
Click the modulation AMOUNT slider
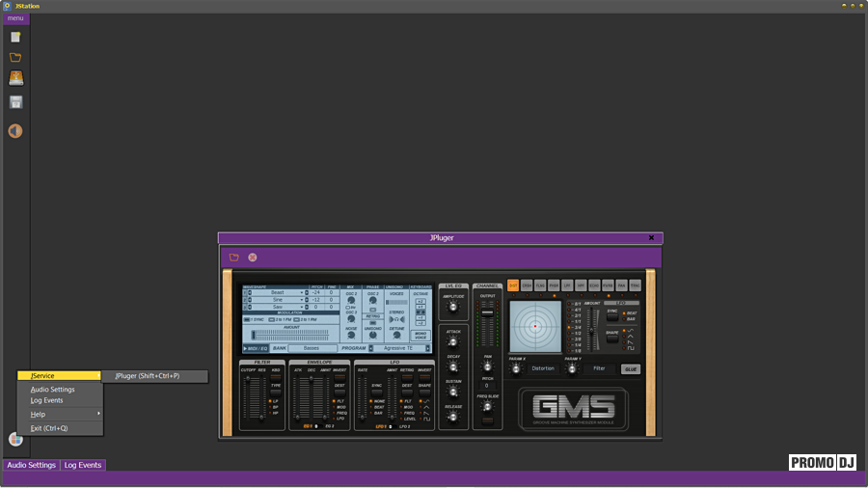tap(290, 335)
